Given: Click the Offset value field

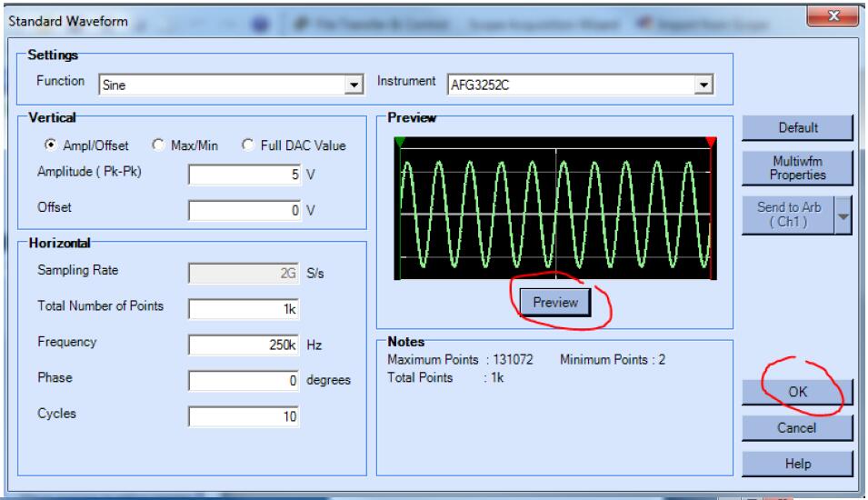Looking at the screenshot, I should click(244, 211).
